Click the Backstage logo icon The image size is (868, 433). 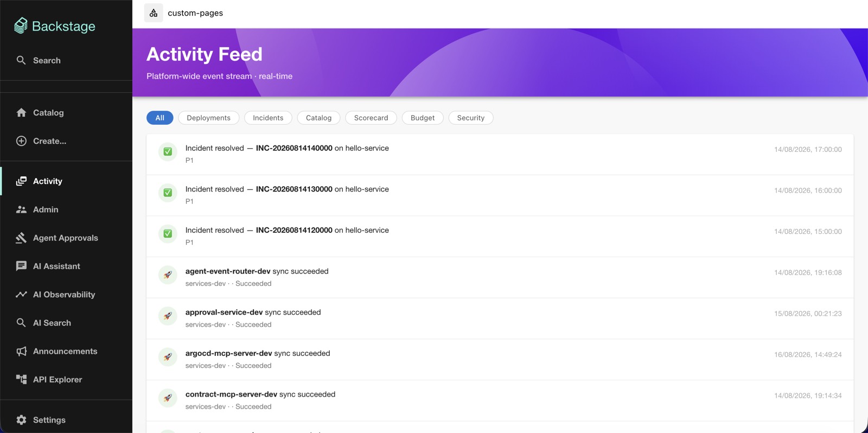click(x=21, y=26)
